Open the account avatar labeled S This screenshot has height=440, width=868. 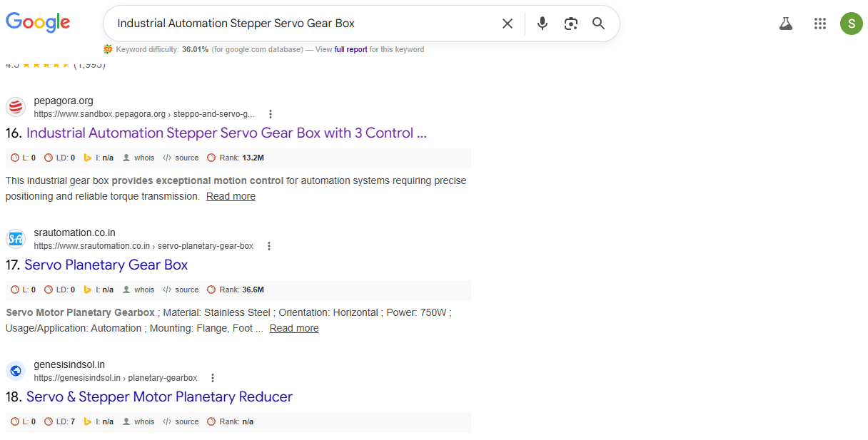(x=851, y=24)
